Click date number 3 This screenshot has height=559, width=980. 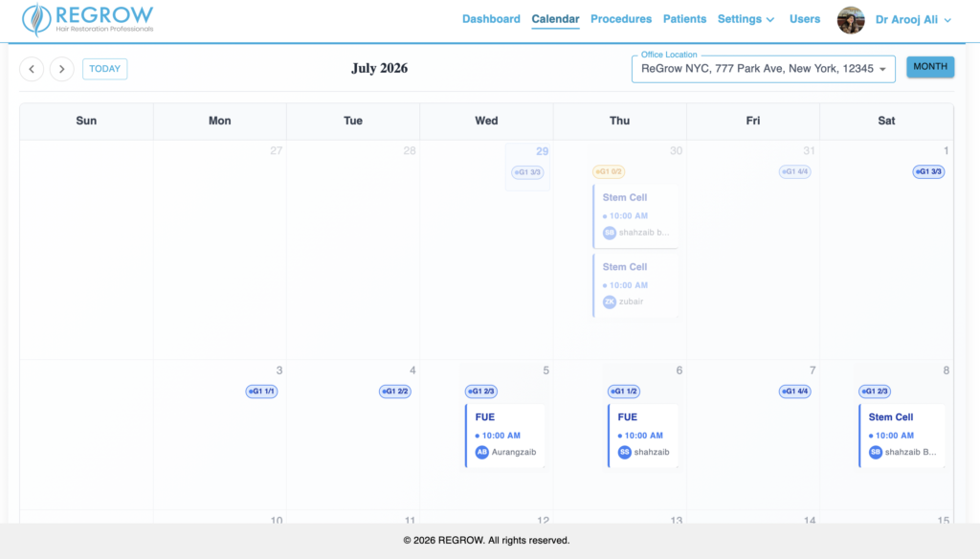click(x=279, y=370)
